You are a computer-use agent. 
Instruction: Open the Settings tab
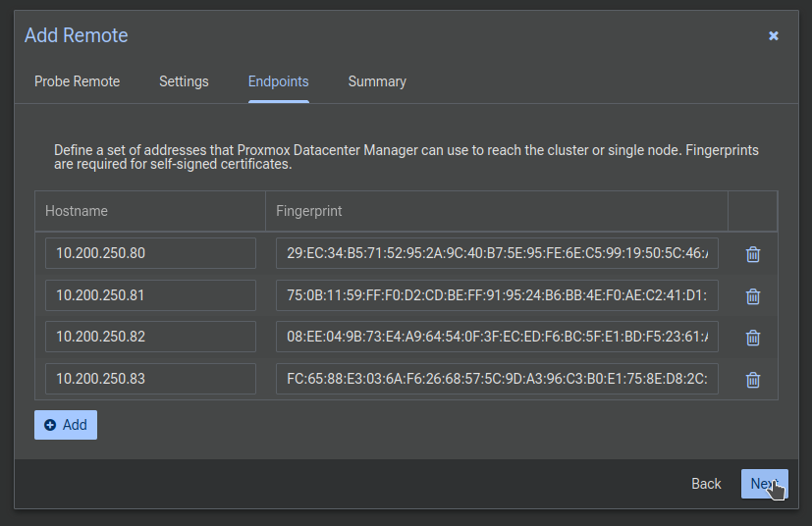coord(184,81)
